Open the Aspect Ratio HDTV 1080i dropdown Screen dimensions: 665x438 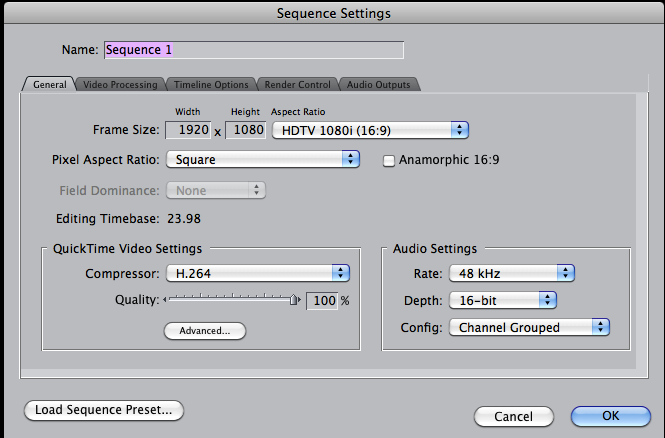371,129
